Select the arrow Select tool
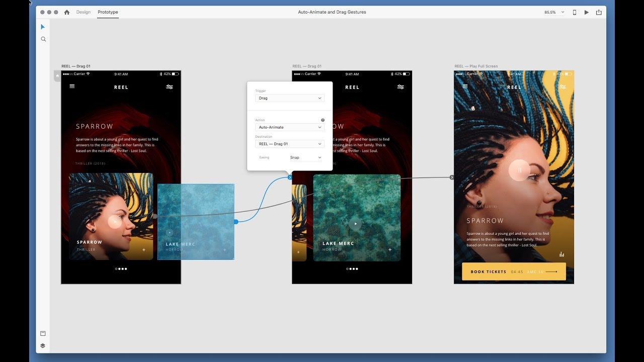 tap(43, 27)
